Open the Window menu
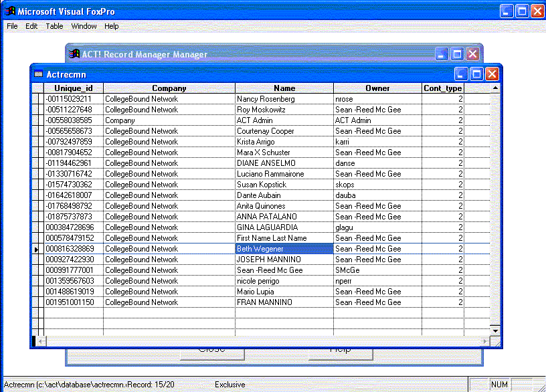 pyautogui.click(x=84, y=26)
